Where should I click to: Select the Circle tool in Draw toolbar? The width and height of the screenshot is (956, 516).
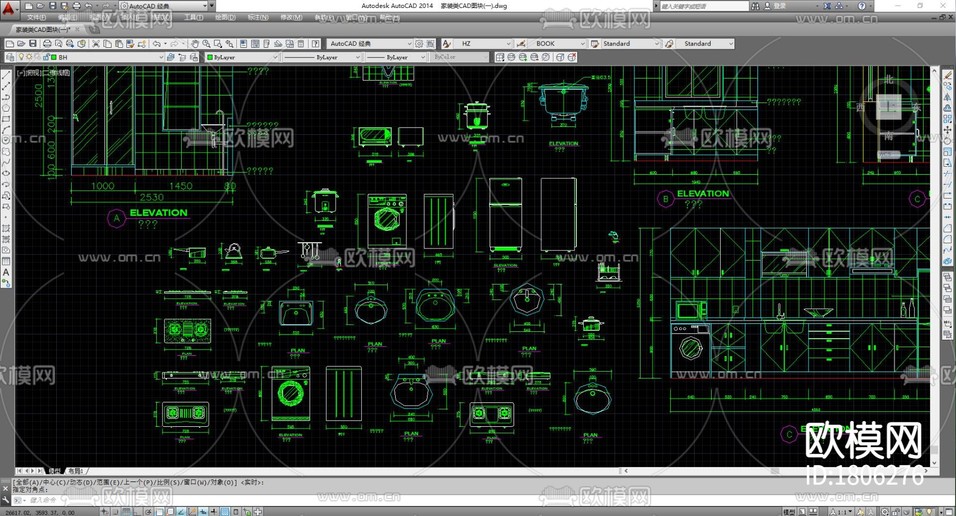coord(6,139)
